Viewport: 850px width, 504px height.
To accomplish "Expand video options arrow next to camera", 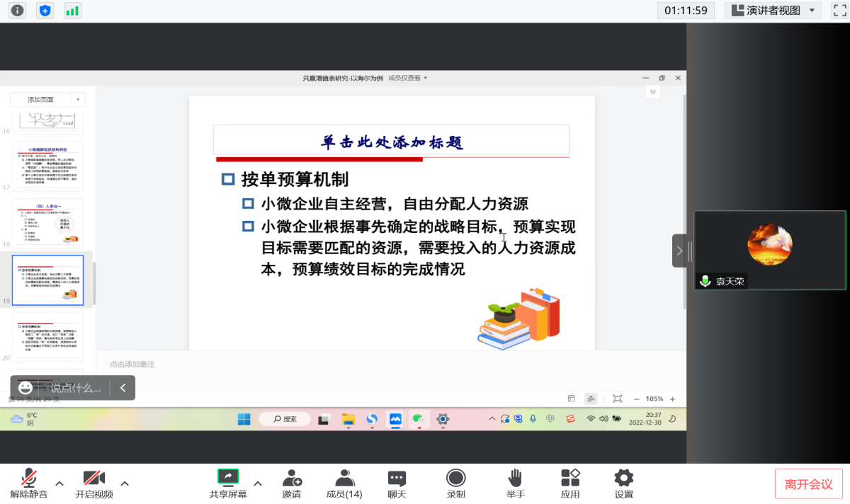I will [125, 483].
